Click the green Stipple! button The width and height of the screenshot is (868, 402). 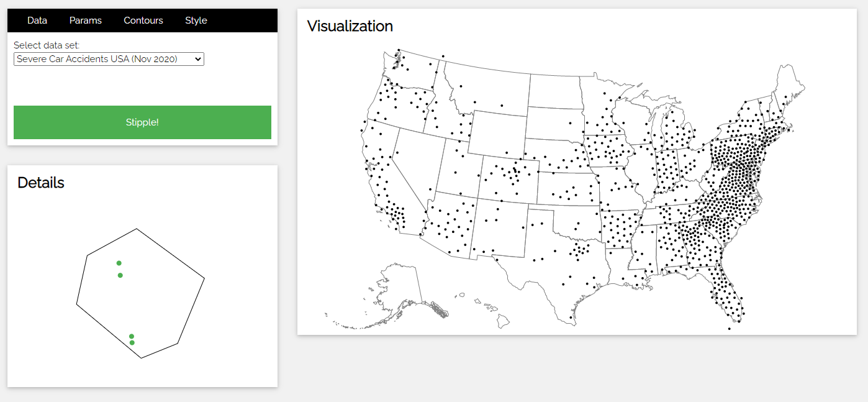[142, 122]
